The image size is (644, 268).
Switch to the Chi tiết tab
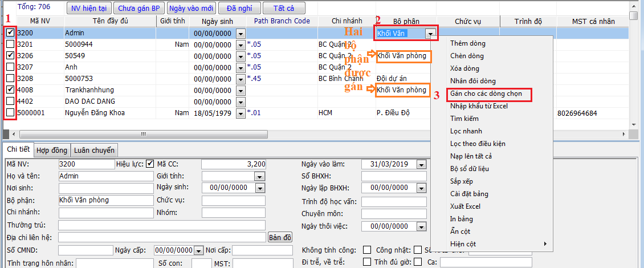coord(18,149)
